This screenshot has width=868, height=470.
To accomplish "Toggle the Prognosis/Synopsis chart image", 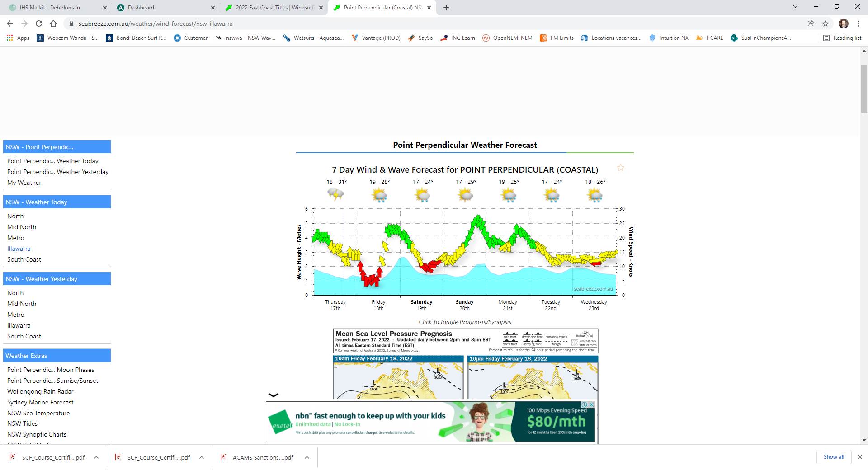I will (x=465, y=364).
